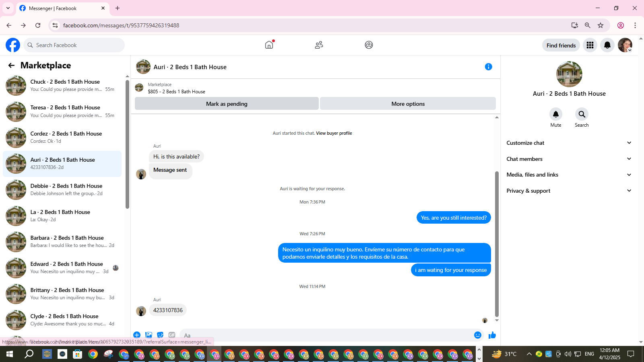This screenshot has height=362, width=644.
Task: Open the account profile picture menu
Action: point(625,45)
